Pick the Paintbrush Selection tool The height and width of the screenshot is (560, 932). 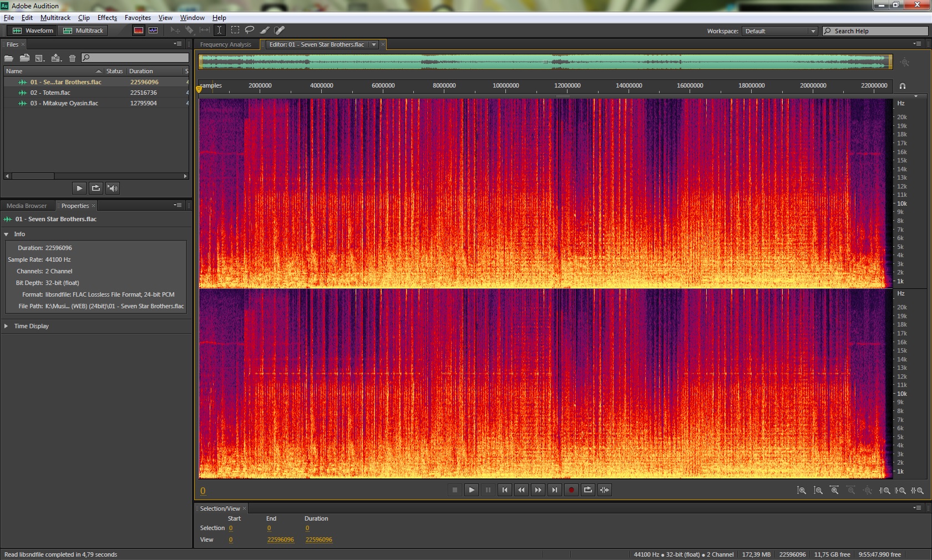pos(265,30)
